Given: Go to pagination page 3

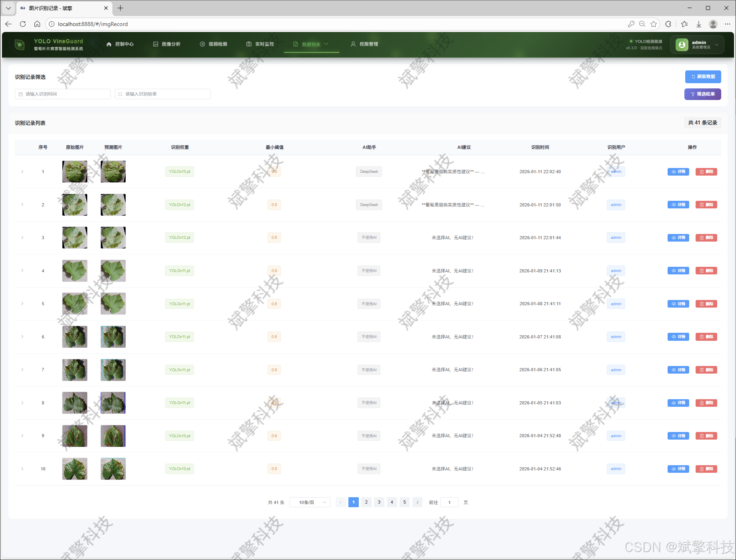Looking at the screenshot, I should pos(379,502).
